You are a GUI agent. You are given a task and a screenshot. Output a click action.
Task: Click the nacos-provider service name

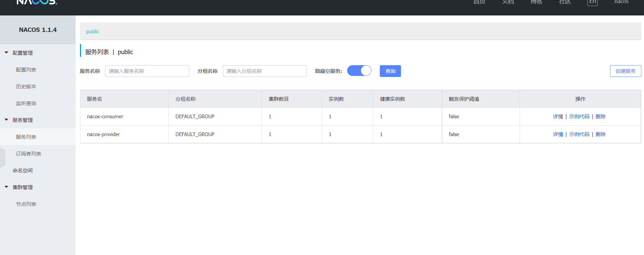104,134
